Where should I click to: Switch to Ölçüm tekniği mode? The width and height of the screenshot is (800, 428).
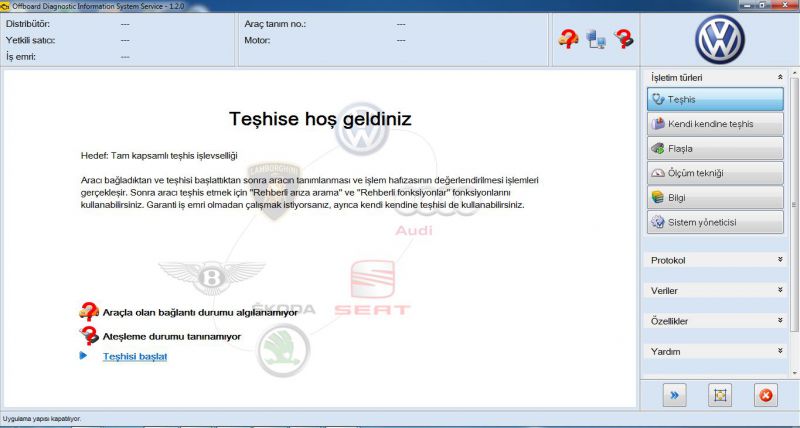click(x=715, y=173)
